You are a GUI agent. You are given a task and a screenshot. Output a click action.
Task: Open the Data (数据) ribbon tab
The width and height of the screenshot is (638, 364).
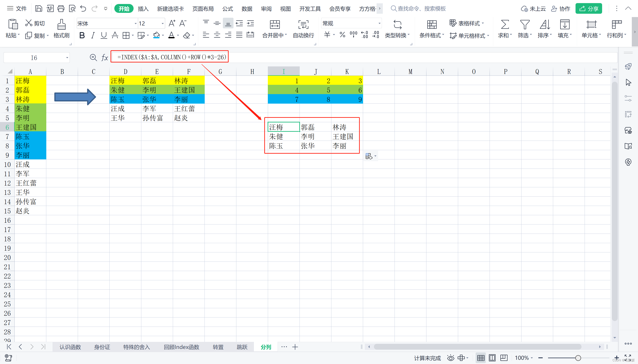pos(247,9)
